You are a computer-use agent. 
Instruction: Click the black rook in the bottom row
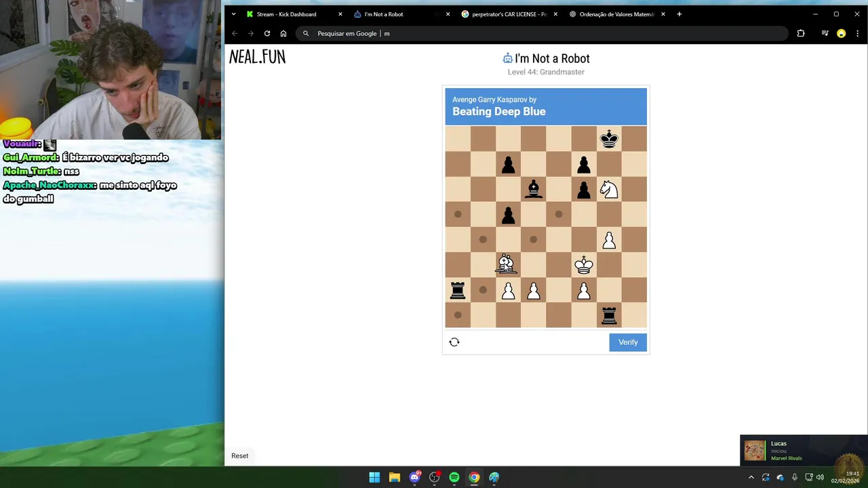609,315
